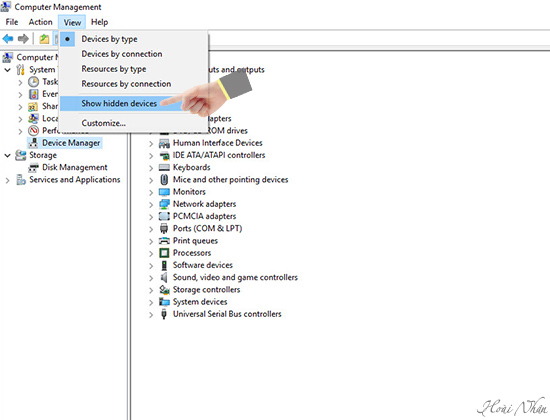Viewport: 550px width, 420px height.
Task: Click the PCMCIA adapters icon
Action: 164,216
